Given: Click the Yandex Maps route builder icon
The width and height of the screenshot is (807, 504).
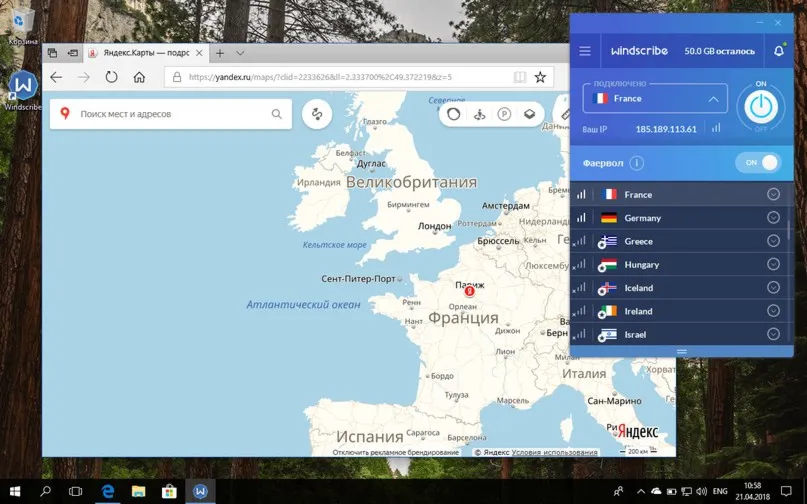Looking at the screenshot, I should [317, 114].
